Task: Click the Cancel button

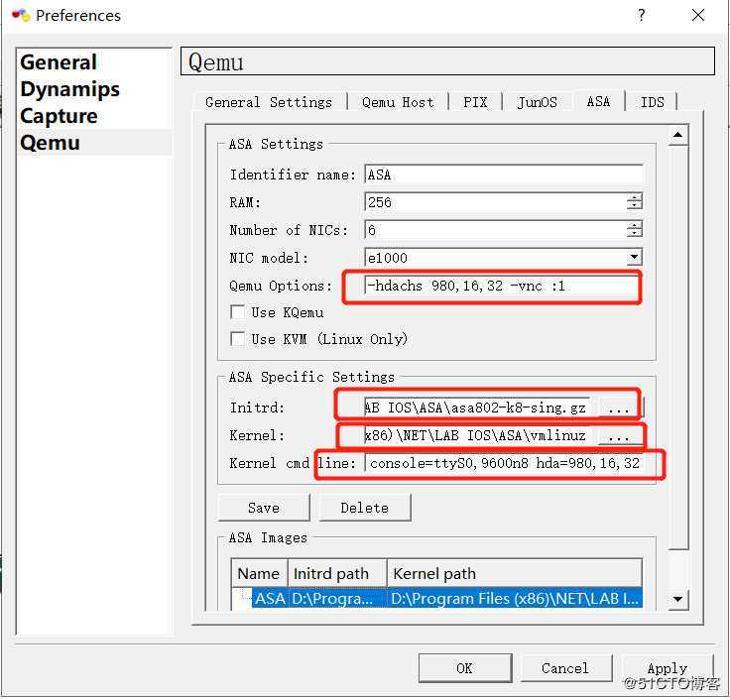Action: click(565, 668)
